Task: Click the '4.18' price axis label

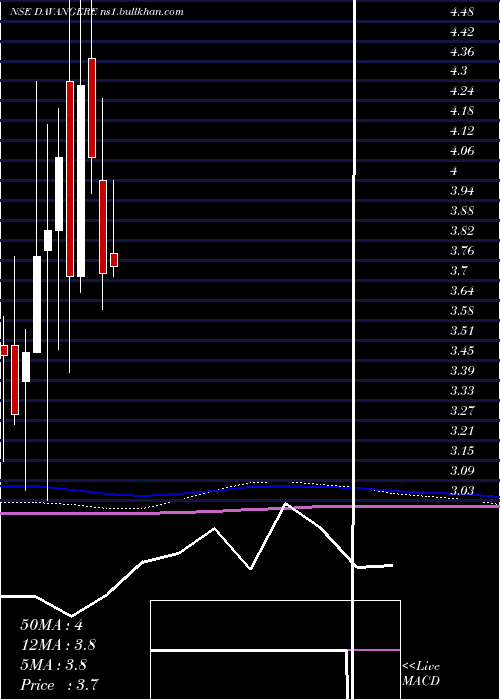Action: (x=462, y=111)
